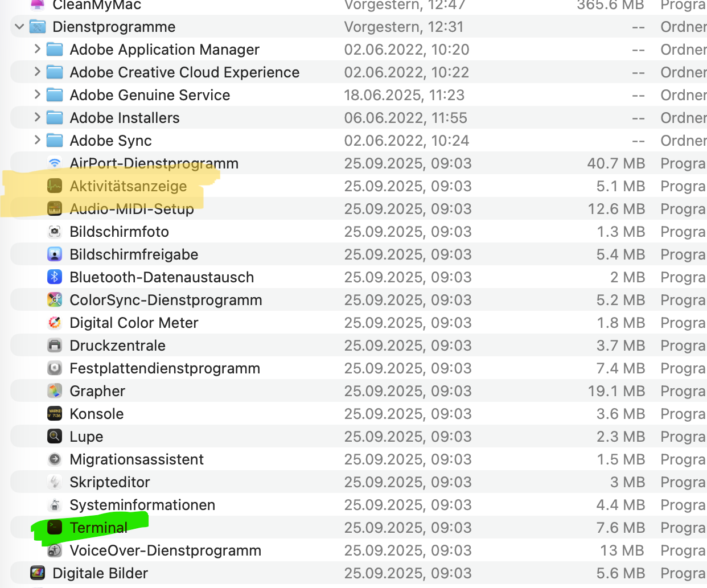Click the Terminal app icon
The image size is (707, 588).
point(55,527)
